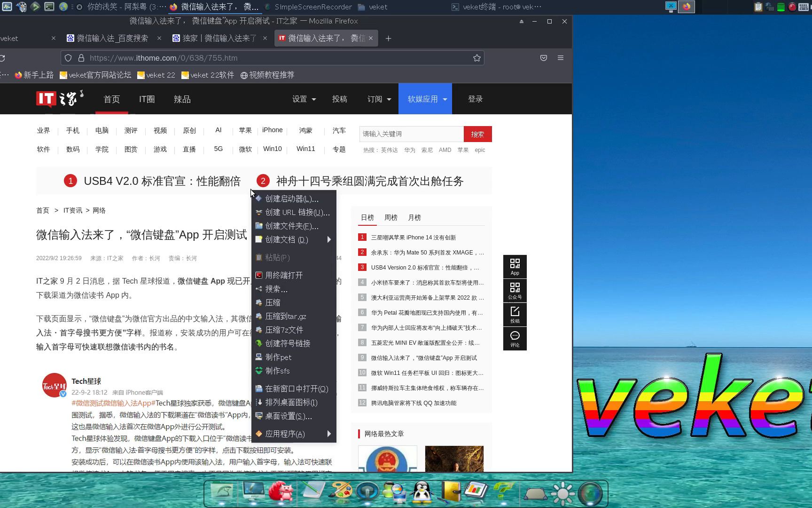The height and width of the screenshot is (508, 812).
Task: Click the red 搜索 button
Action: pyautogui.click(x=477, y=134)
